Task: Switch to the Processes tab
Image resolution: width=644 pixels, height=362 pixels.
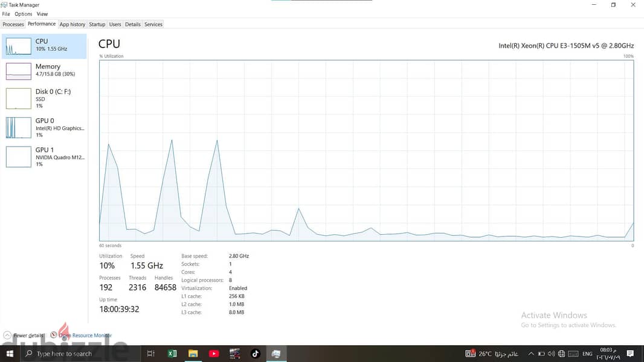Action: click(13, 25)
